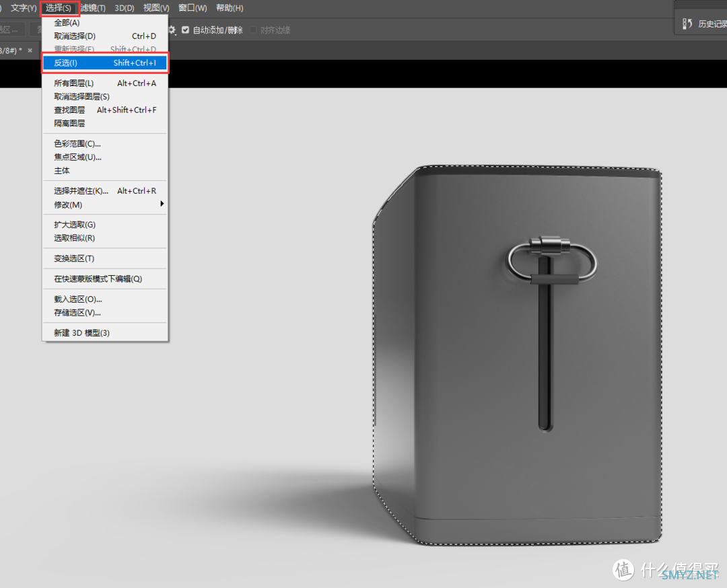Open the 视图(V) menu
727x588 pixels.
pos(156,8)
